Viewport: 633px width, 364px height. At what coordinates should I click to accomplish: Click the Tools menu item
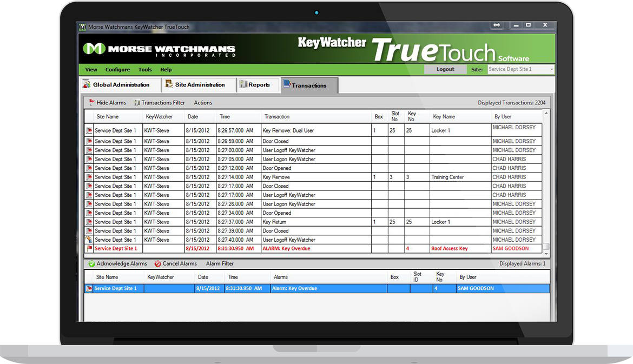pos(144,69)
